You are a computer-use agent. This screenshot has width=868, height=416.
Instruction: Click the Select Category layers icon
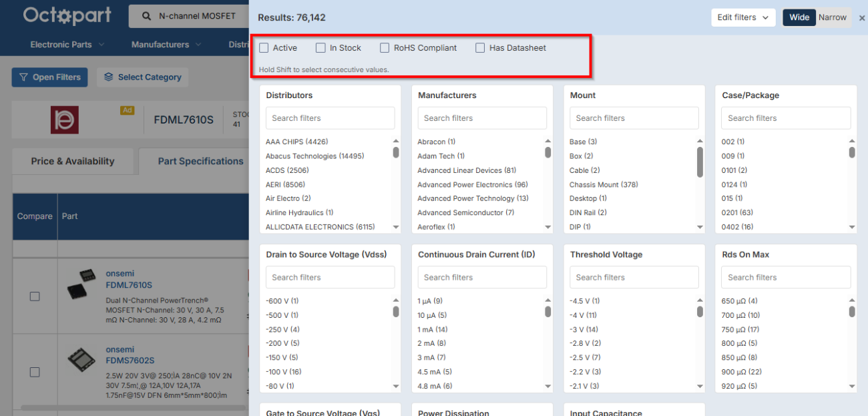(109, 77)
